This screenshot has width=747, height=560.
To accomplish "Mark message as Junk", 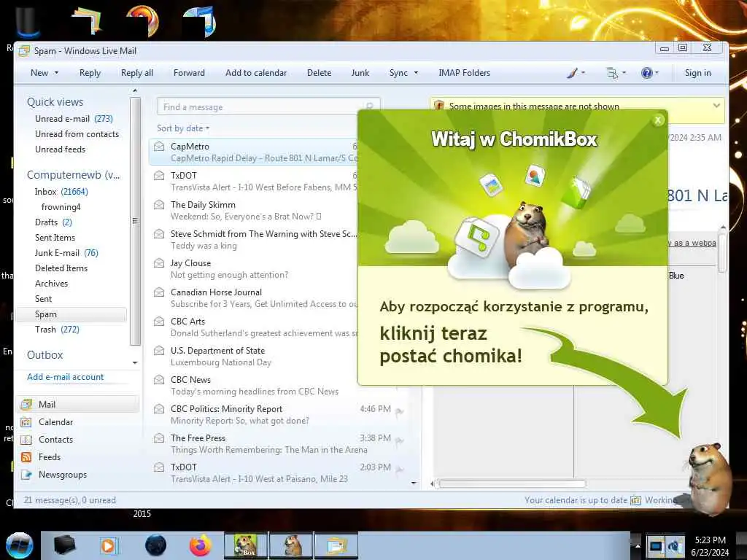I will [x=360, y=73].
